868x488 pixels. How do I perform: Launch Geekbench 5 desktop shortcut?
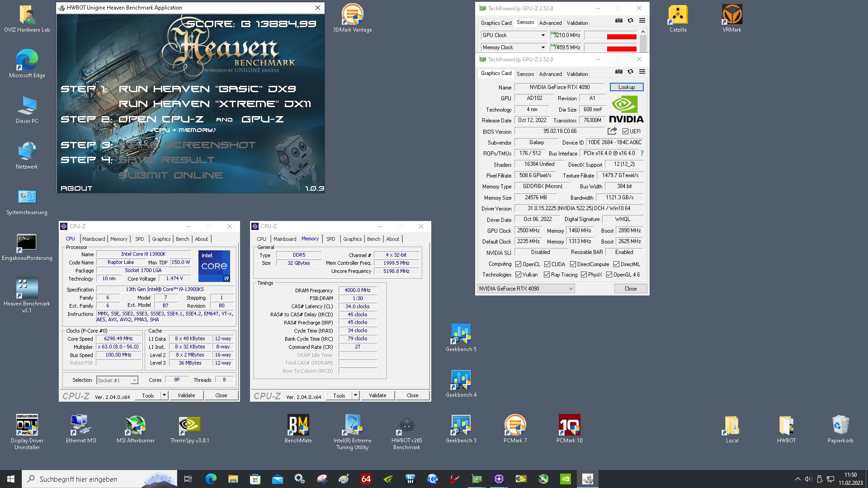(x=461, y=338)
